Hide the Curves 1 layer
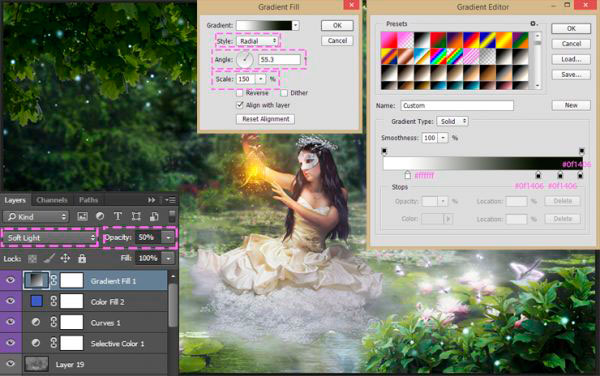This screenshot has width=600, height=376. click(x=10, y=322)
